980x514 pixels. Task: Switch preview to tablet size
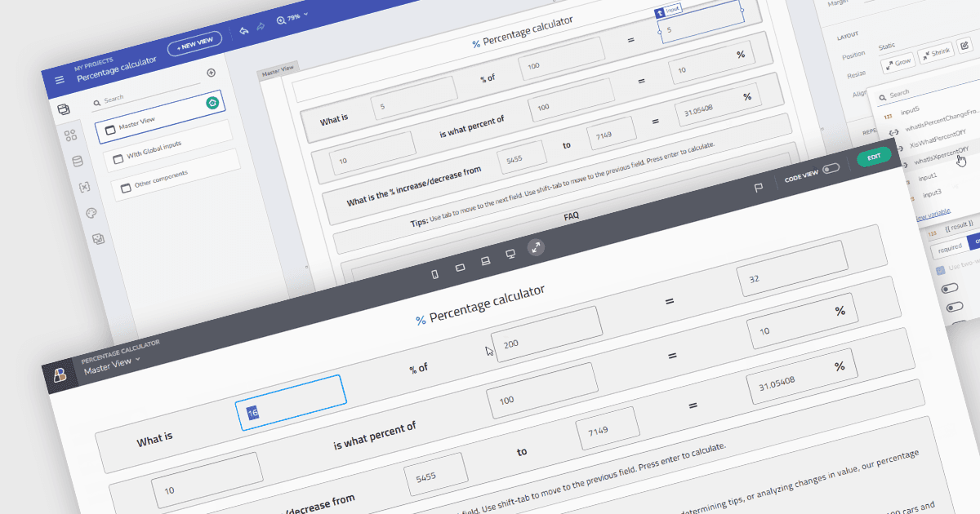pyautogui.click(x=460, y=267)
